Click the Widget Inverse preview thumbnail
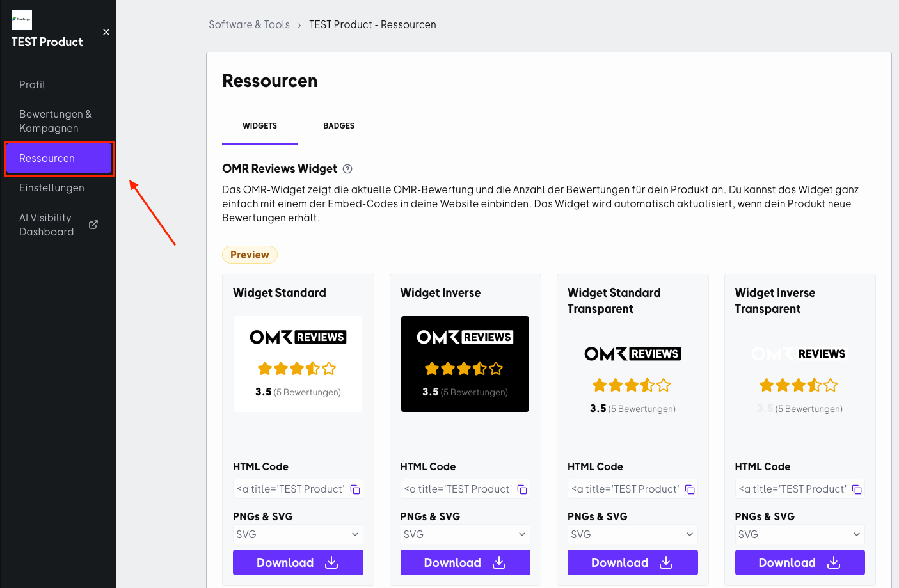The width and height of the screenshot is (899, 588). 465,364
